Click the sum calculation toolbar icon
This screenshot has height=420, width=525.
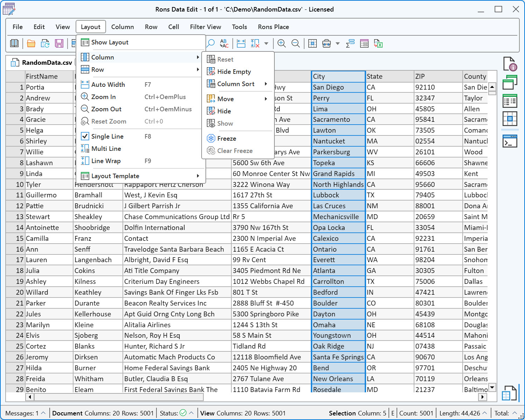[350, 43]
